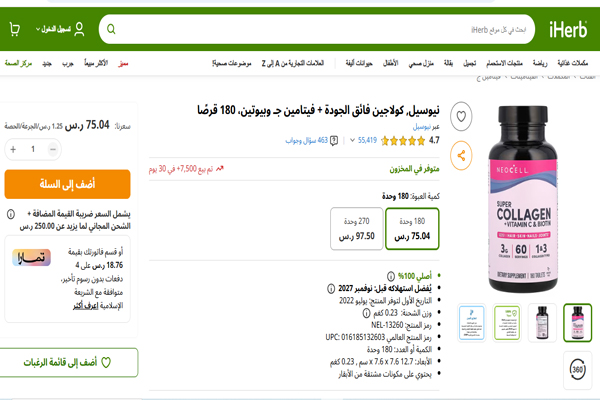The height and width of the screenshot is (400, 600).
Task: Open the مكملات غذائية menu
Action: [572, 63]
